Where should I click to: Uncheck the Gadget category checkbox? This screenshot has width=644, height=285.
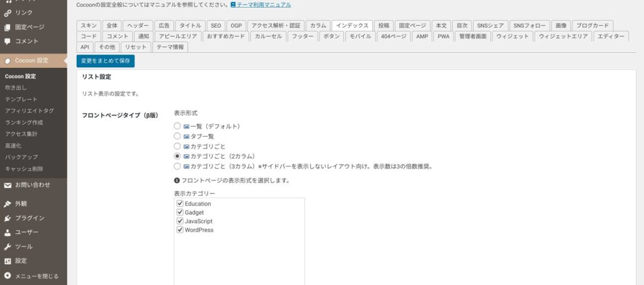point(179,212)
